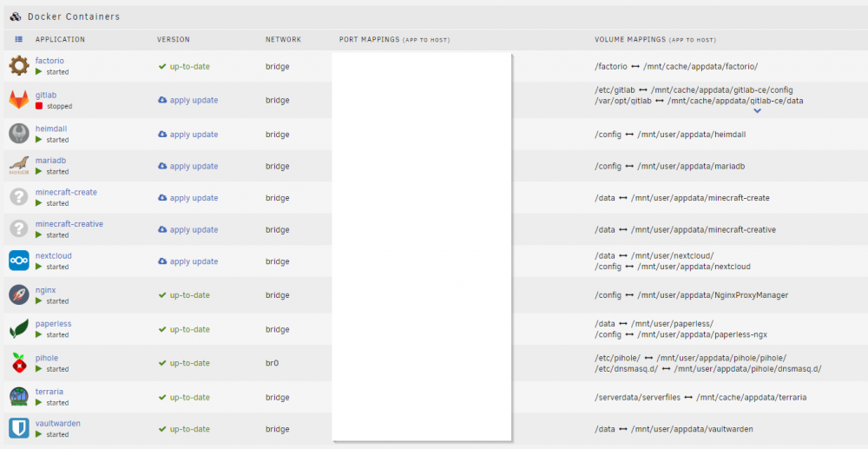The width and height of the screenshot is (868, 449).
Task: Click the pihole raspberry icon
Action: click(x=19, y=363)
